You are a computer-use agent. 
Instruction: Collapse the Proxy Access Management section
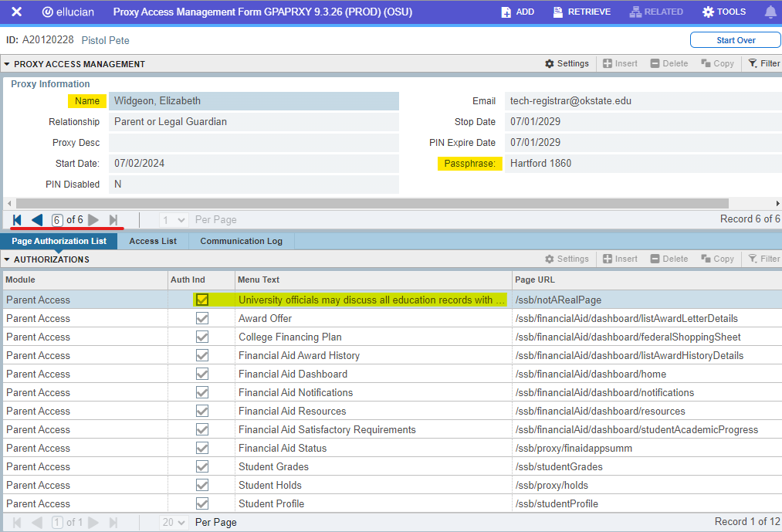(7, 63)
